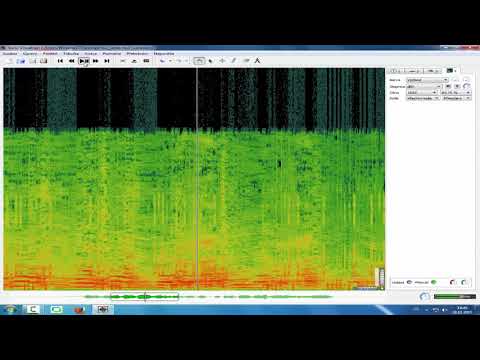The height and width of the screenshot is (360, 480).
Task: Select the measure tool
Action: 257,61
